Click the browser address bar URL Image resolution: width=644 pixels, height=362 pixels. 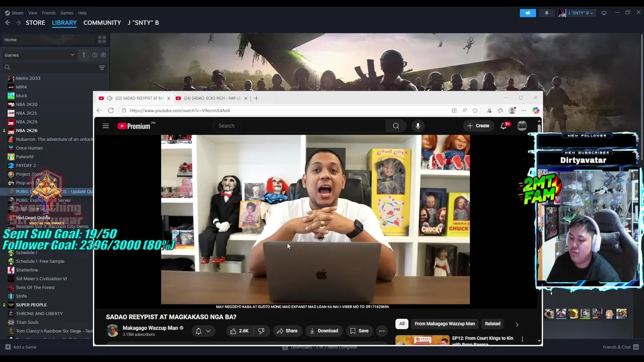[x=180, y=111]
